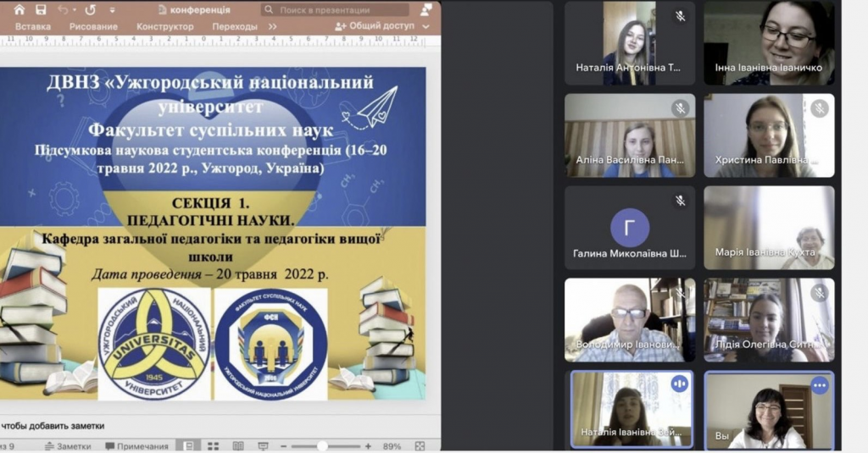Open the three-dots options on "Вы" tile
Screen dimensions: 868x453
coord(820,385)
